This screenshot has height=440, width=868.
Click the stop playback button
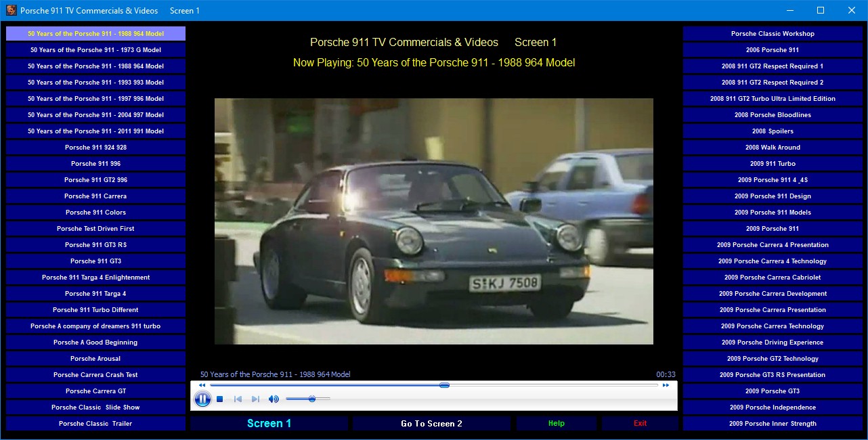pyautogui.click(x=220, y=399)
